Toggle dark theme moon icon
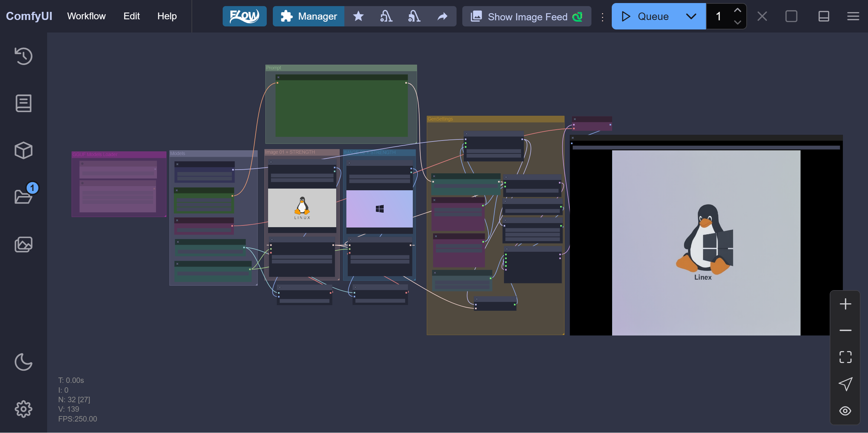This screenshot has height=433, width=868. pyautogui.click(x=23, y=362)
